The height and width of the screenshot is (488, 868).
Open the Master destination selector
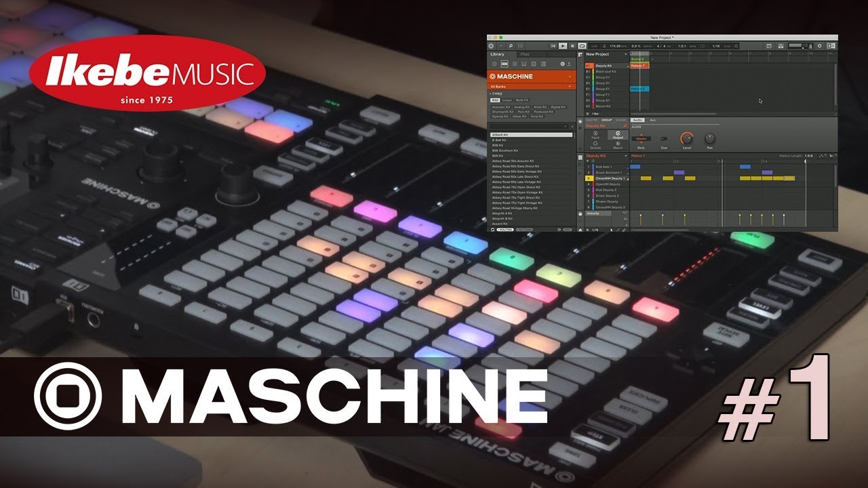pyautogui.click(x=641, y=138)
